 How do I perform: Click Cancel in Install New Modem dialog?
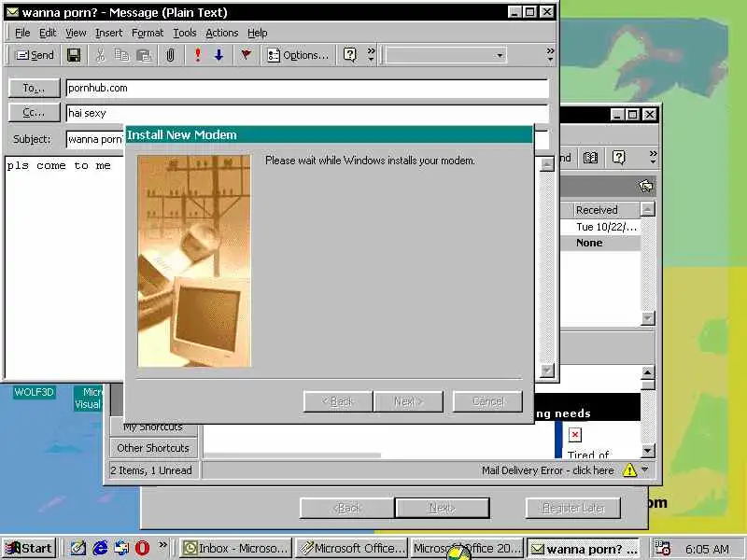coord(487,402)
